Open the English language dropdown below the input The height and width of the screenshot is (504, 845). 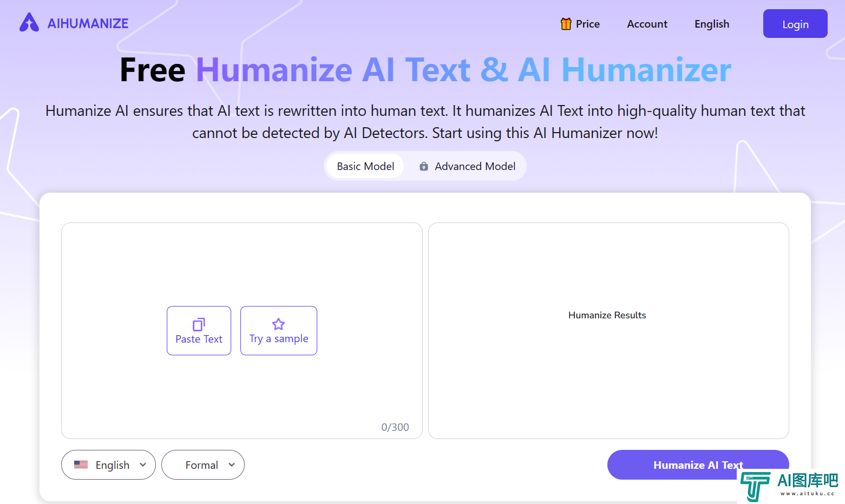[x=108, y=465]
